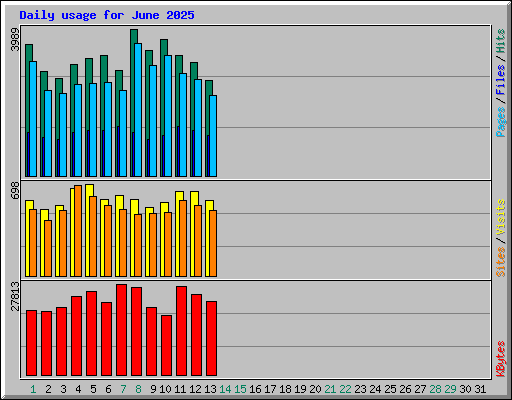The width and height of the screenshot is (512, 400).
Task: Click the day 15 axis label
Action: tap(240, 389)
